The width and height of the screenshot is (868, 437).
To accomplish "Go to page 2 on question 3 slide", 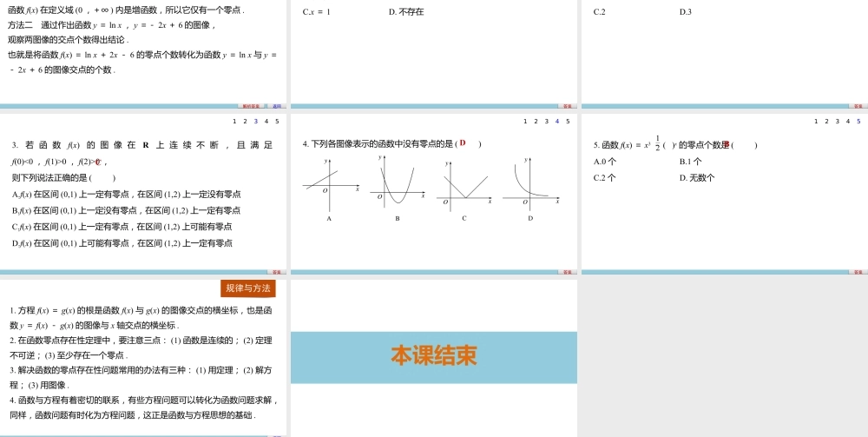I will click(246, 122).
